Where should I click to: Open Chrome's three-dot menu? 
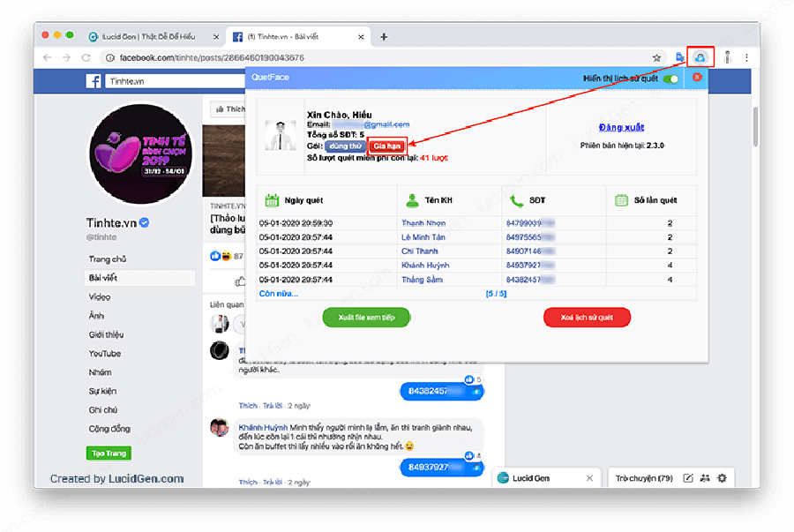(746, 57)
